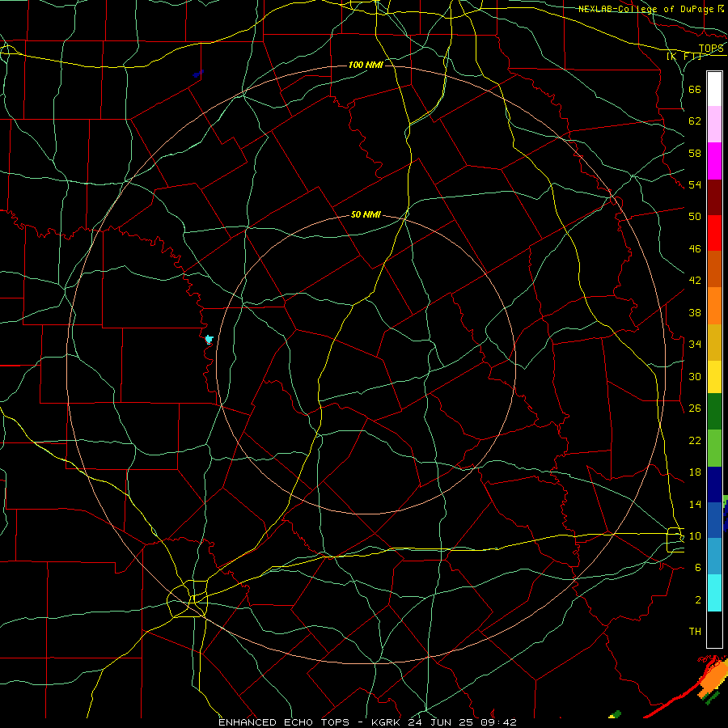Select the dark green legend swatch
The image size is (728, 728).
point(714,412)
